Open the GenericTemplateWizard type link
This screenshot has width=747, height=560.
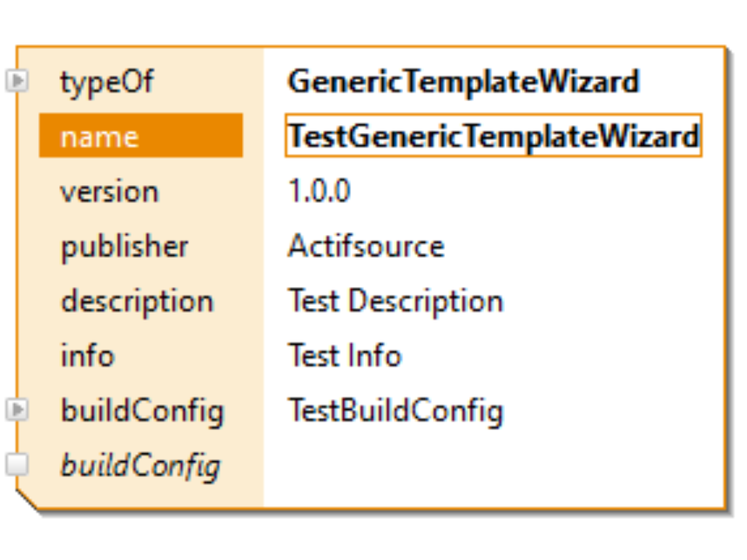point(463,82)
